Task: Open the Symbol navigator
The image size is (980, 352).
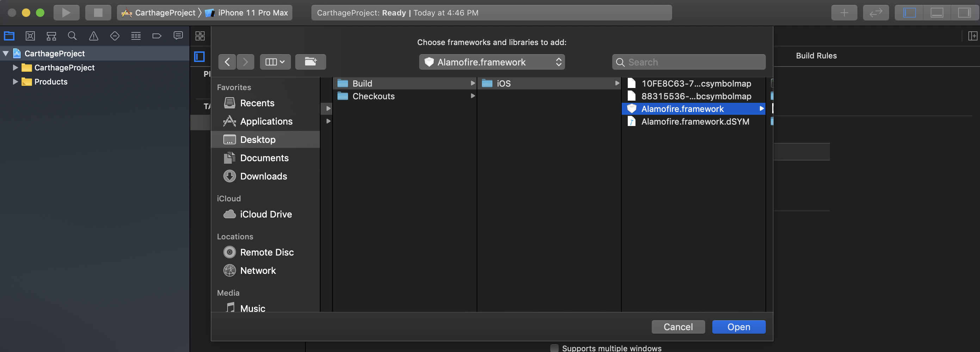Action: point(51,36)
